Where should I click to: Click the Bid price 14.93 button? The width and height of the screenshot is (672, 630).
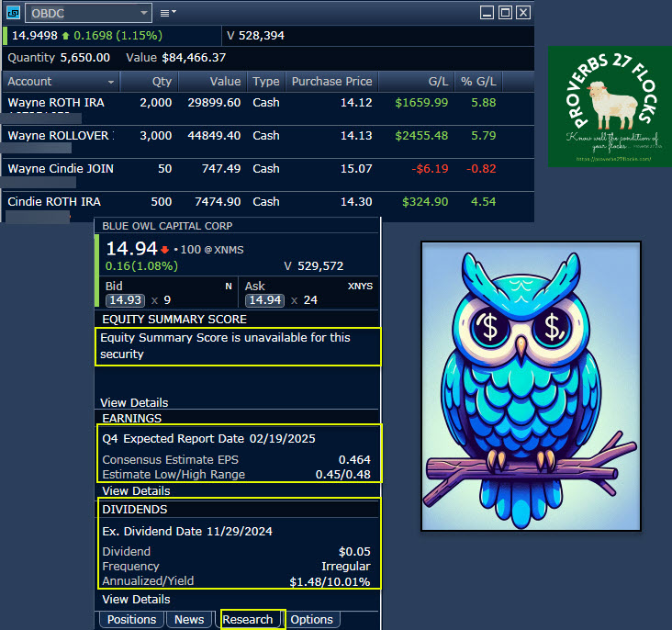coord(124,299)
